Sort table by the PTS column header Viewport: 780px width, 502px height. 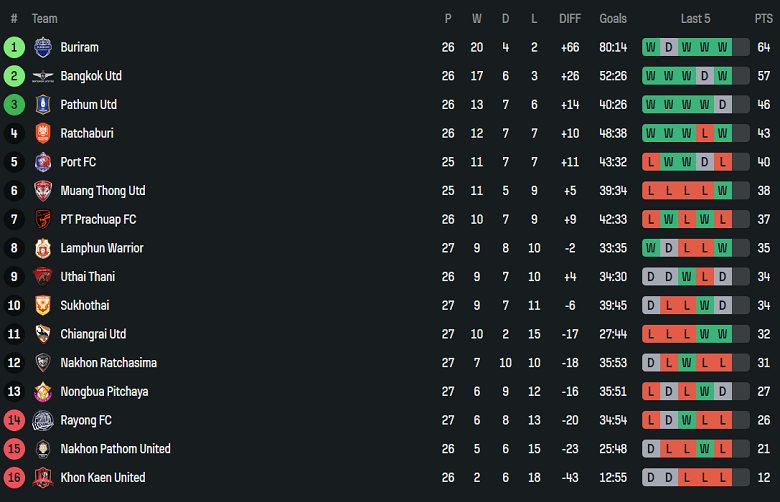pos(763,18)
